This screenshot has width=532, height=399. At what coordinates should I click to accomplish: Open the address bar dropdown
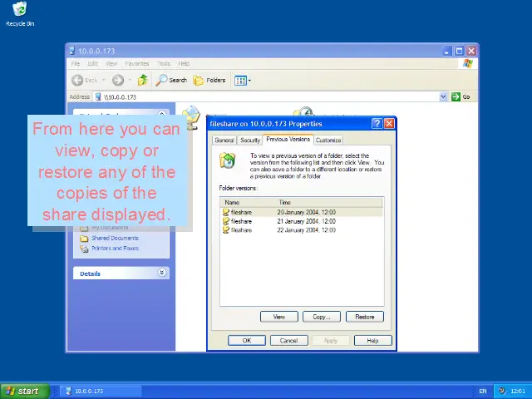tap(443, 96)
